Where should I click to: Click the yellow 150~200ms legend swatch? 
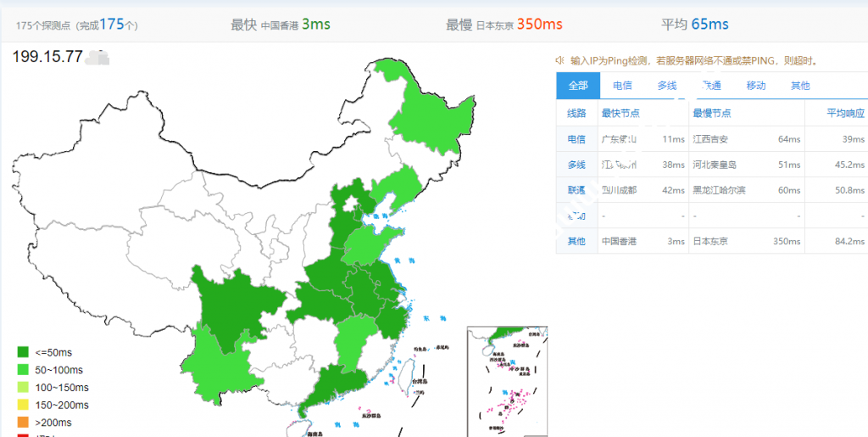pyautogui.click(x=23, y=406)
